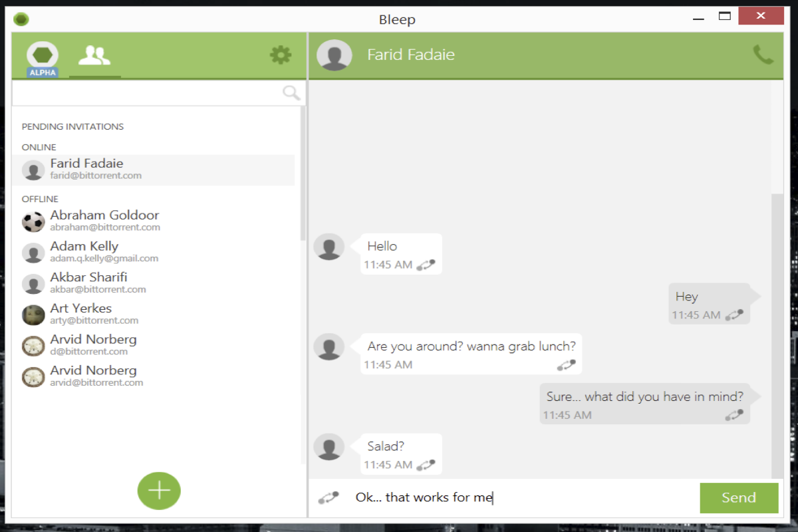
Task: Collapse the Online contacts group
Action: (39, 147)
